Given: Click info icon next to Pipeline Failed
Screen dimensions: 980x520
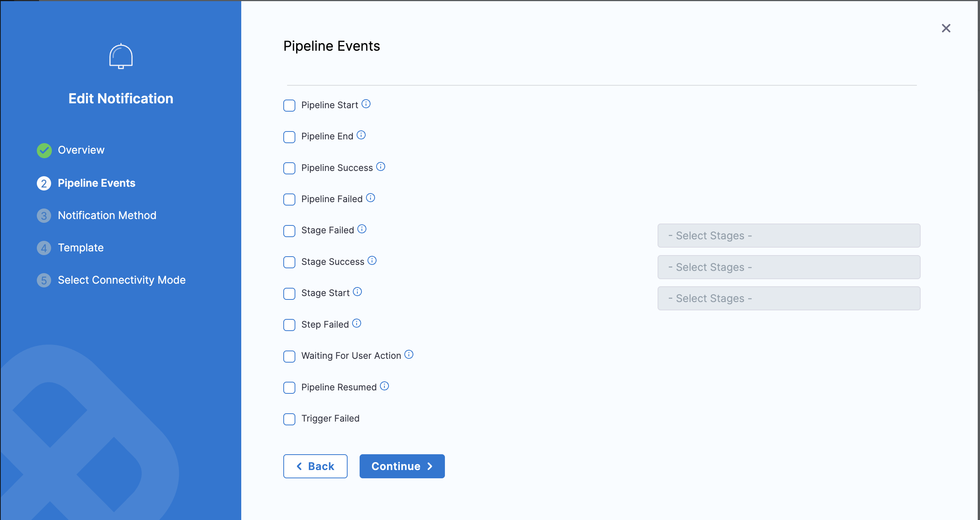Looking at the screenshot, I should pyautogui.click(x=371, y=198).
